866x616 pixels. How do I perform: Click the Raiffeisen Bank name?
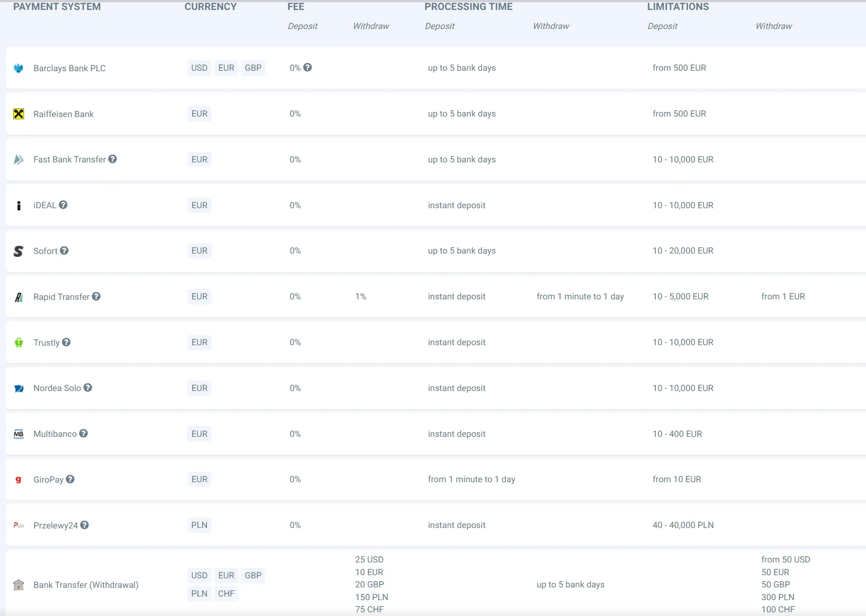[64, 114]
